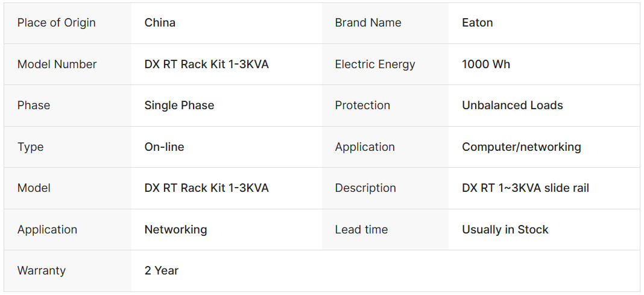Image resolution: width=644 pixels, height=295 pixels.
Task: Click the "Electric Energy" label
Action: click(374, 65)
